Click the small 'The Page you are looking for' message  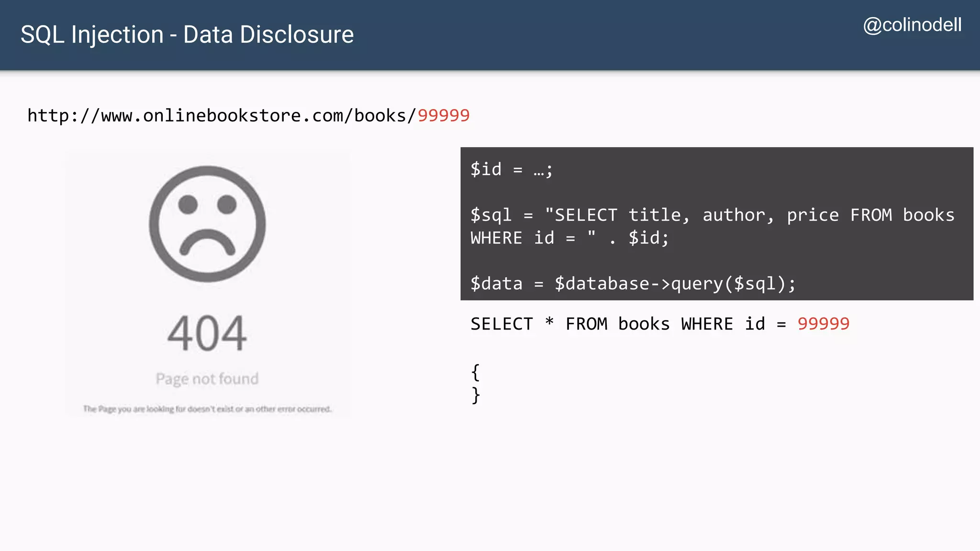pyautogui.click(x=207, y=409)
